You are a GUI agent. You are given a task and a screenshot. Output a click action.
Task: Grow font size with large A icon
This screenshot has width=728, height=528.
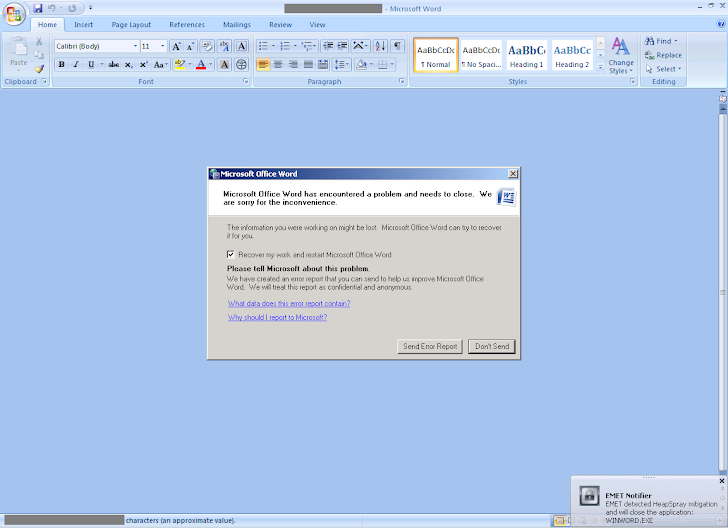(176, 46)
